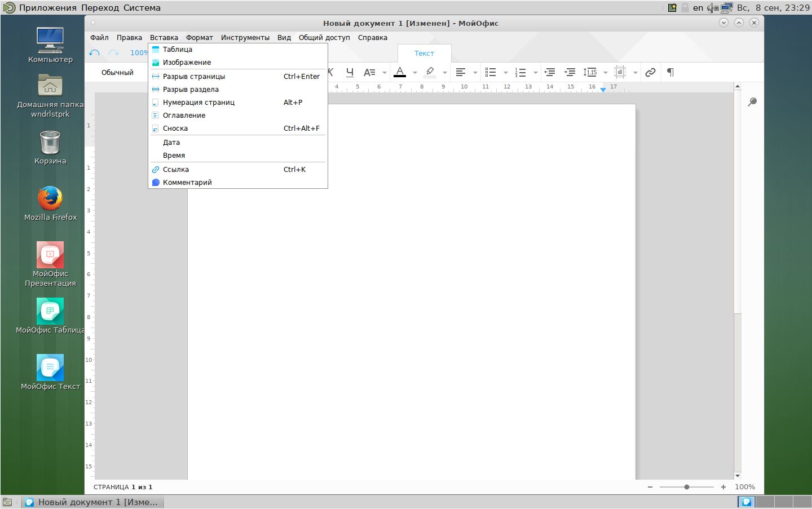
Task: Toggle non-printing characters pilcrow icon
Action: 670,72
